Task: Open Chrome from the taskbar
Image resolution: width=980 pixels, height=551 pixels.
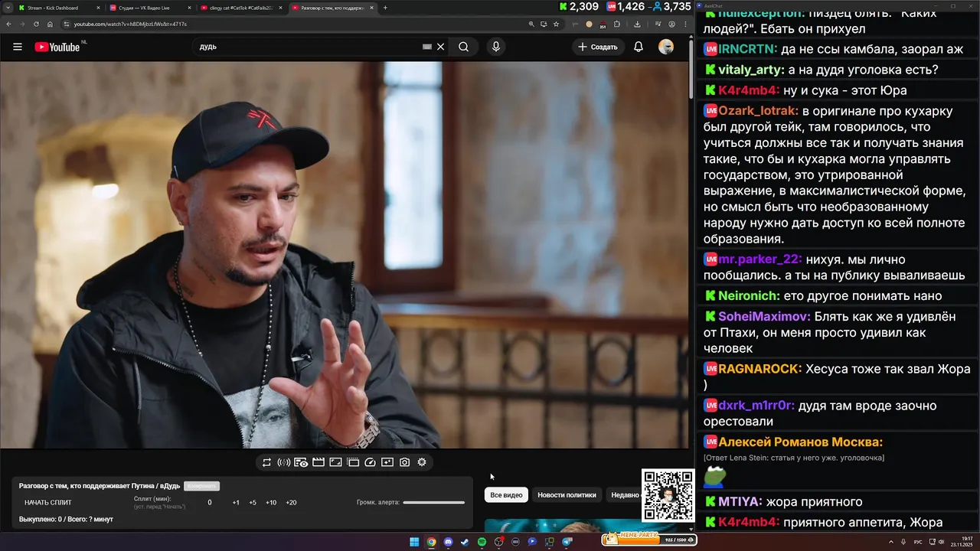Action: coord(431,542)
